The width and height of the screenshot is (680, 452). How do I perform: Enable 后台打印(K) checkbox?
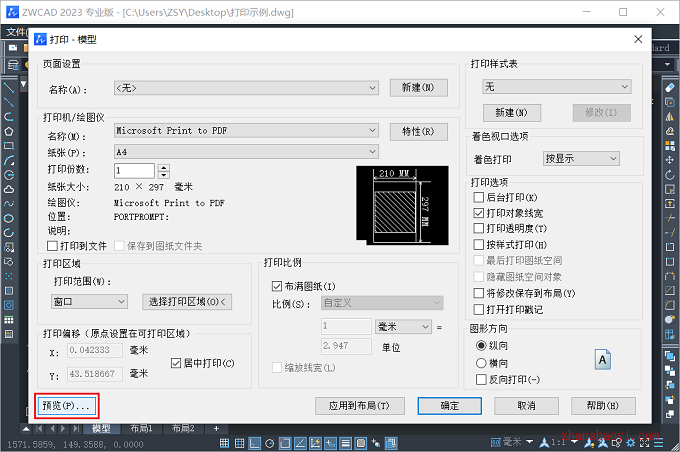479,197
